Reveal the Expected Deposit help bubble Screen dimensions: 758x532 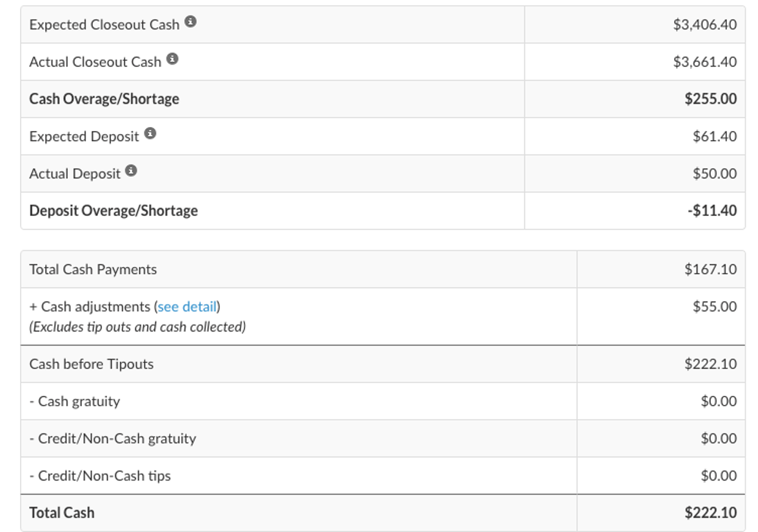tap(151, 133)
